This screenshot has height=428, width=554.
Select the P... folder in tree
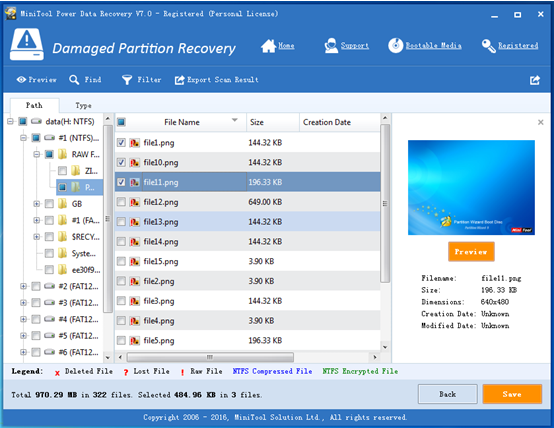tap(89, 187)
